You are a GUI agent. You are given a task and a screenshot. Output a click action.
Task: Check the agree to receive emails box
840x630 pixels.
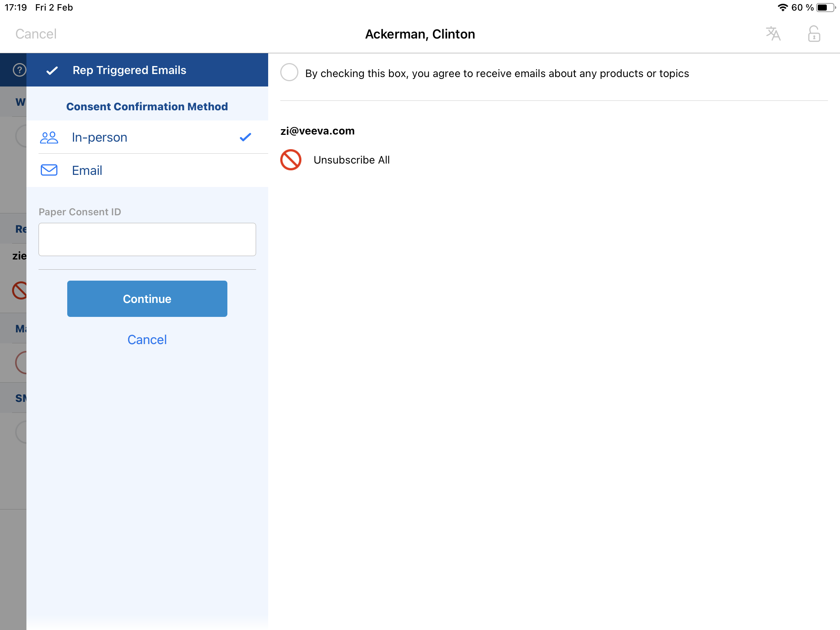289,73
